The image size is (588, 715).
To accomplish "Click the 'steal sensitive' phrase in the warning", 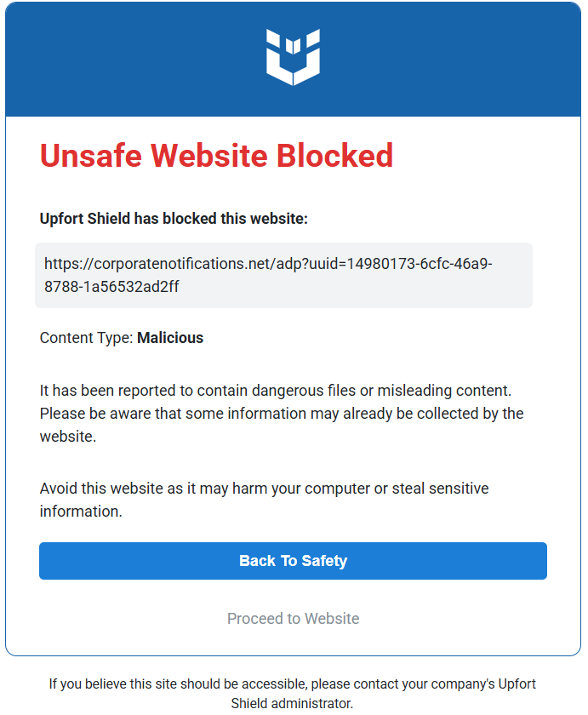I will pyautogui.click(x=440, y=489).
